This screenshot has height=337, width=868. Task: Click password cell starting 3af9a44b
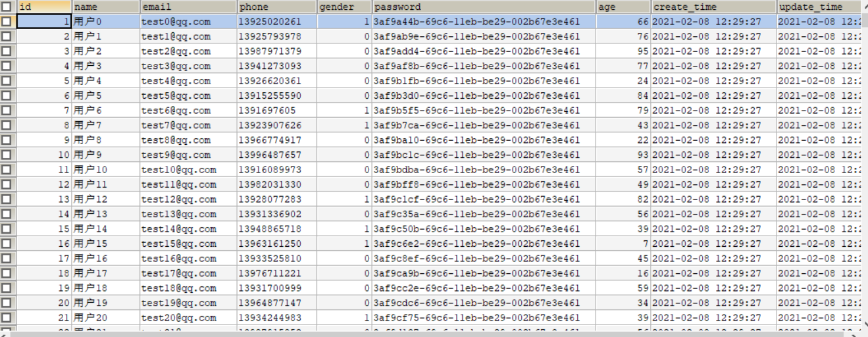point(484,22)
